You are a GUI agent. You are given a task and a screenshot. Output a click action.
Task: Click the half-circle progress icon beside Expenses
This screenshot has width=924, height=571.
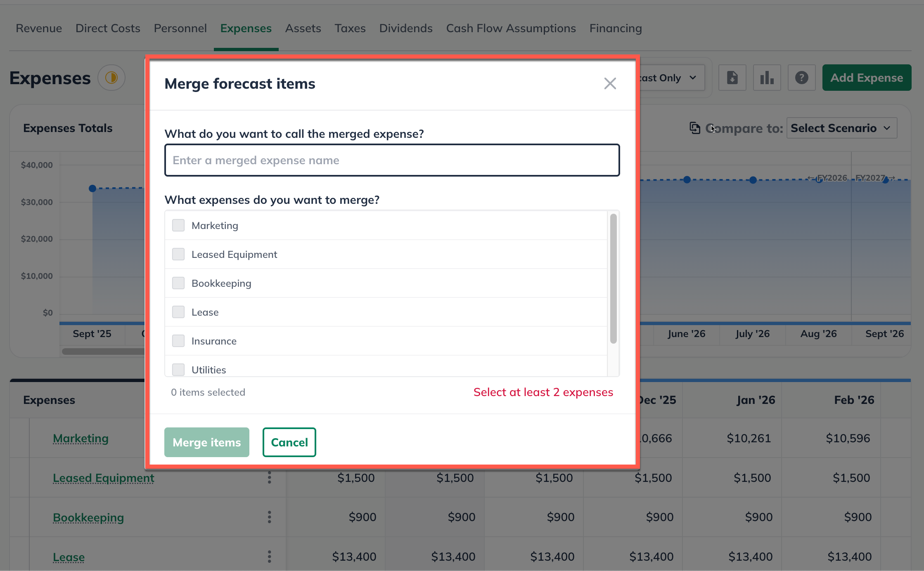[x=111, y=78]
